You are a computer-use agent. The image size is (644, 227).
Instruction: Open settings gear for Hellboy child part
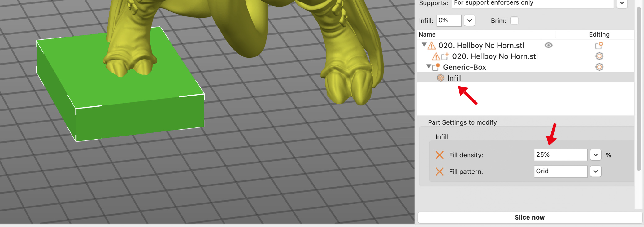[x=599, y=56]
